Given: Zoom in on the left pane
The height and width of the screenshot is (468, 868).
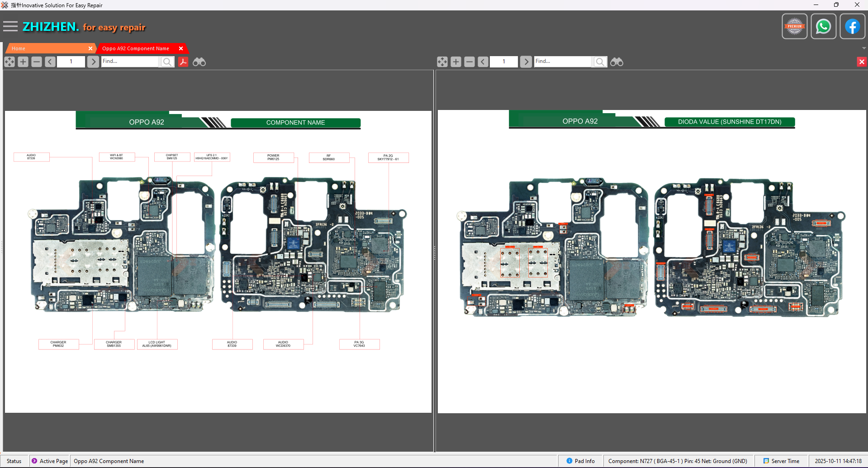Looking at the screenshot, I should point(23,62).
